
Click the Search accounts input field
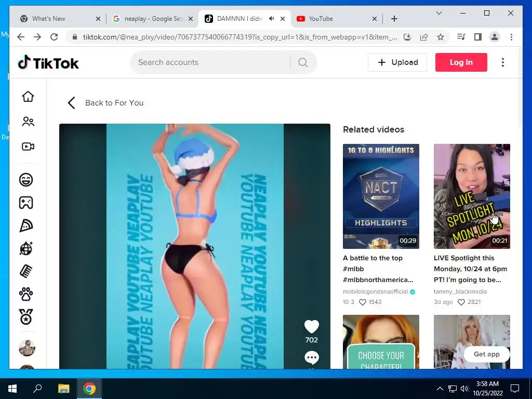click(x=210, y=62)
